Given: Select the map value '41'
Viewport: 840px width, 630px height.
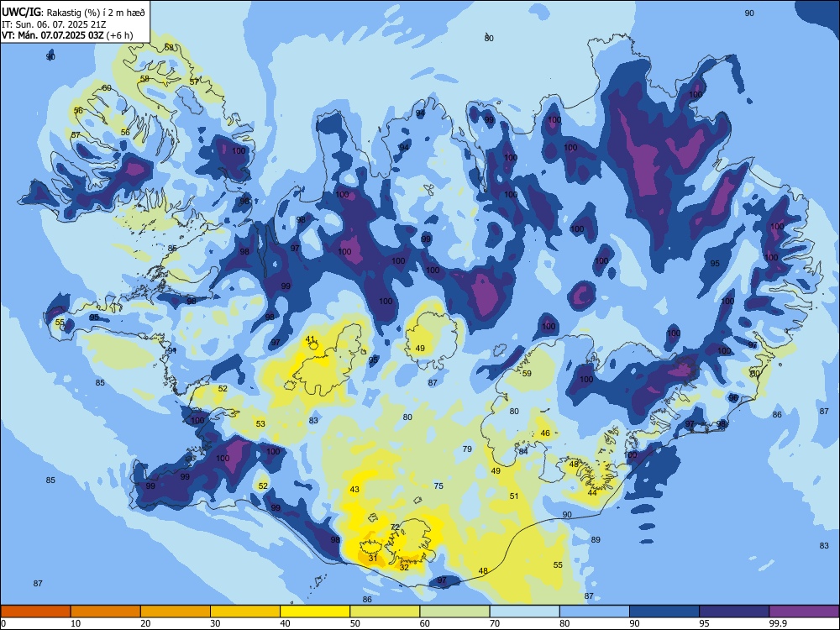Looking at the screenshot, I should [x=310, y=339].
